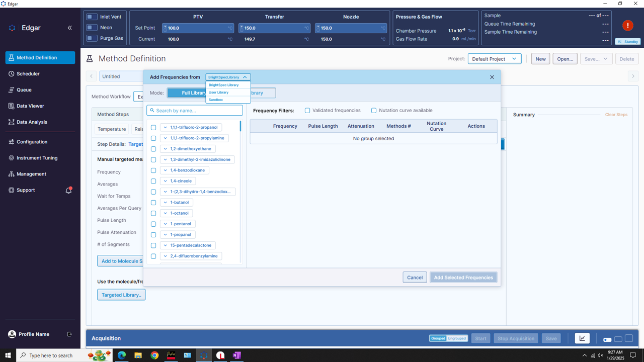Go to next method with right arrow
644x362 pixels.
pos(633,76)
